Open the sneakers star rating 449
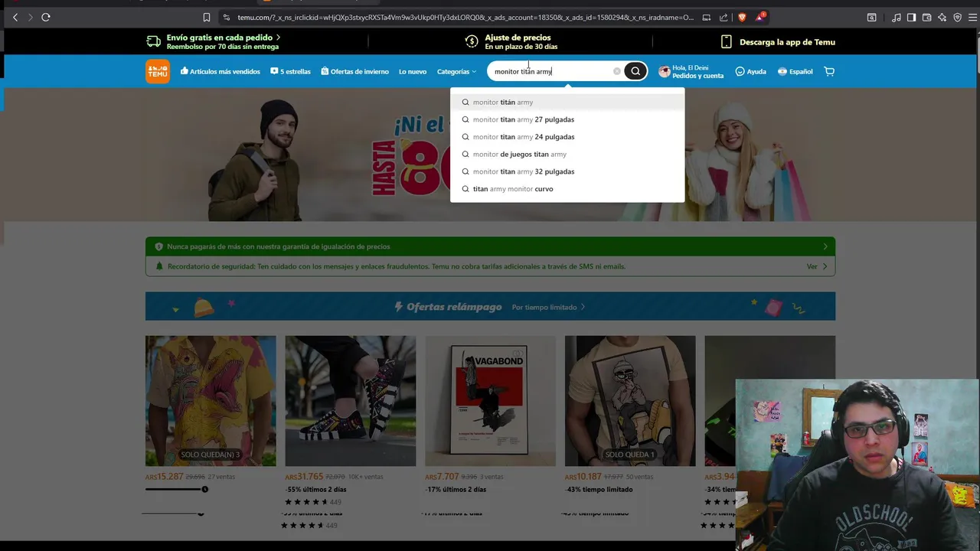 click(x=313, y=502)
